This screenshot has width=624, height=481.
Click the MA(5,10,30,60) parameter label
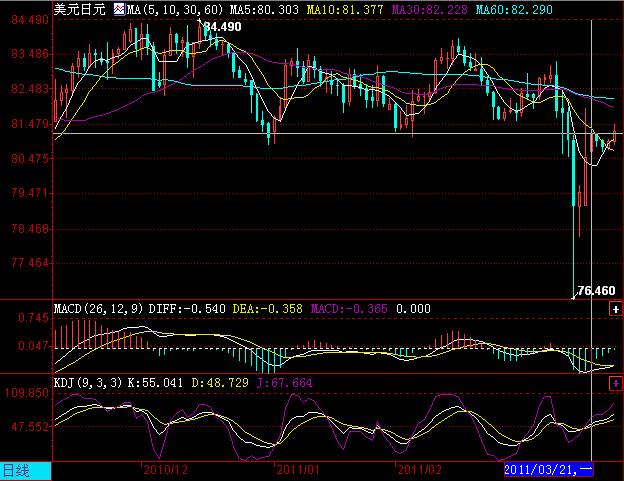175,10
